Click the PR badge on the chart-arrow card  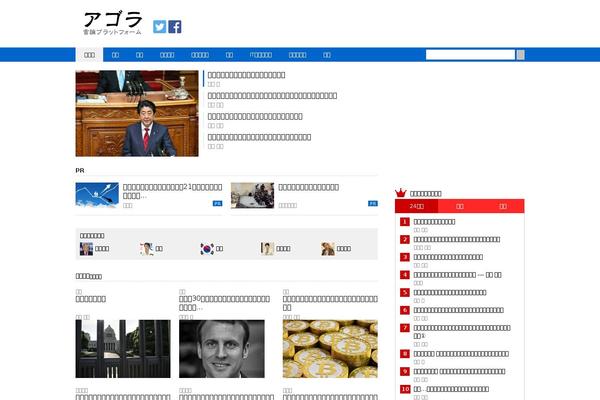point(217,203)
